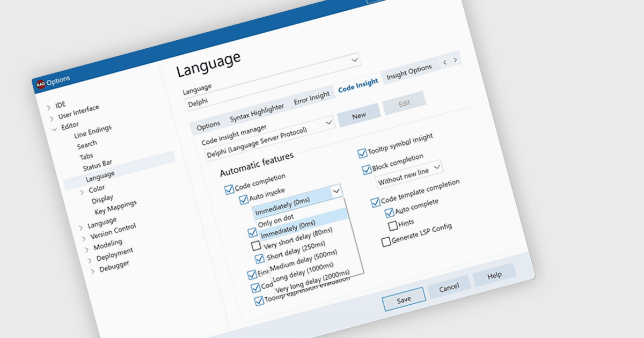This screenshot has width=644, height=338.
Task: Click the Edit button
Action: 404,104
